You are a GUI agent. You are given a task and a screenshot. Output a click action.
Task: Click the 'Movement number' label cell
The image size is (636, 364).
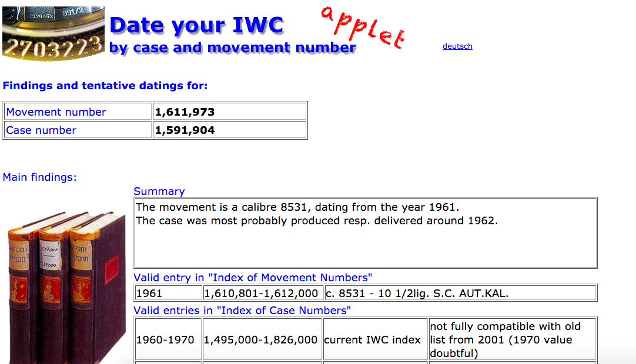(x=78, y=112)
